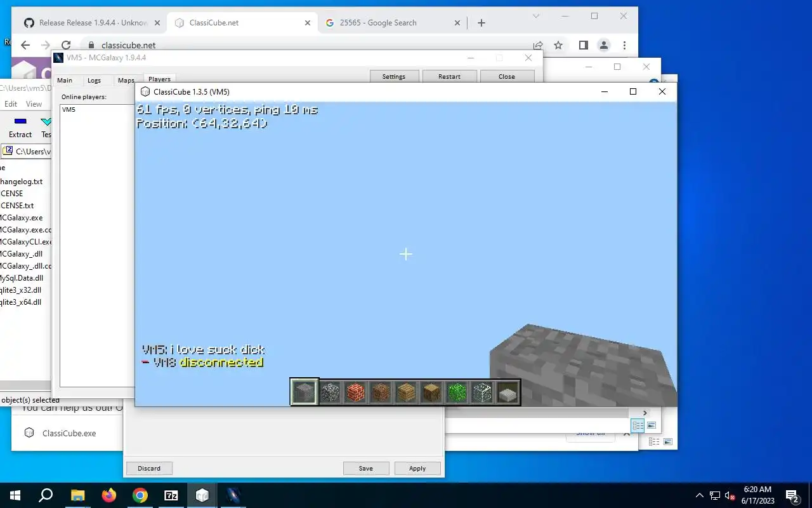The image size is (812, 508).
Task: Open Firefox from taskbar
Action: pos(109,495)
